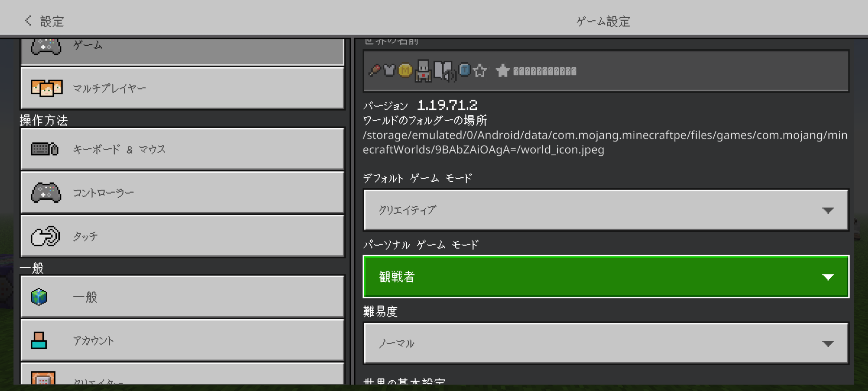Click the multiplayer faces icon
This screenshot has height=391, width=868.
coord(46,88)
